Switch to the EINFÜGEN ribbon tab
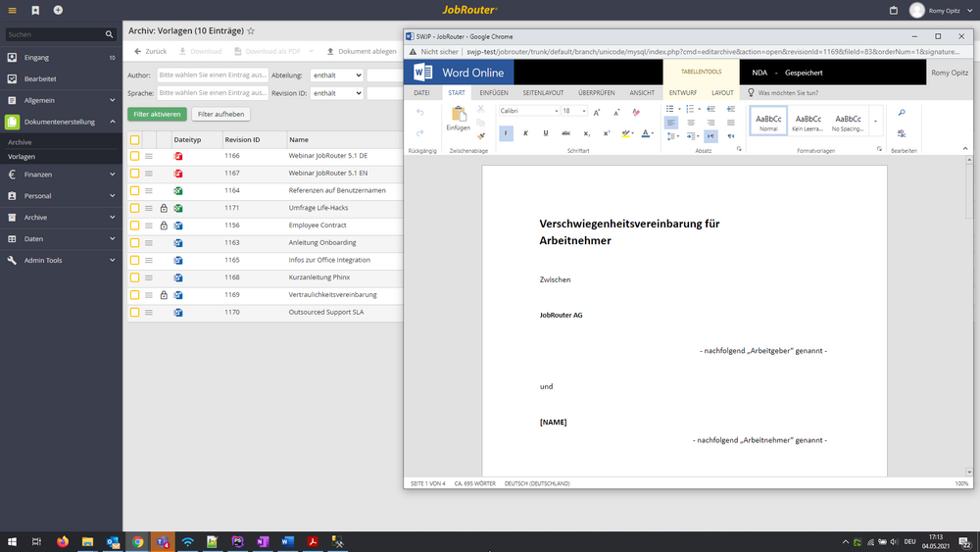This screenshot has width=980, height=552. pos(494,92)
